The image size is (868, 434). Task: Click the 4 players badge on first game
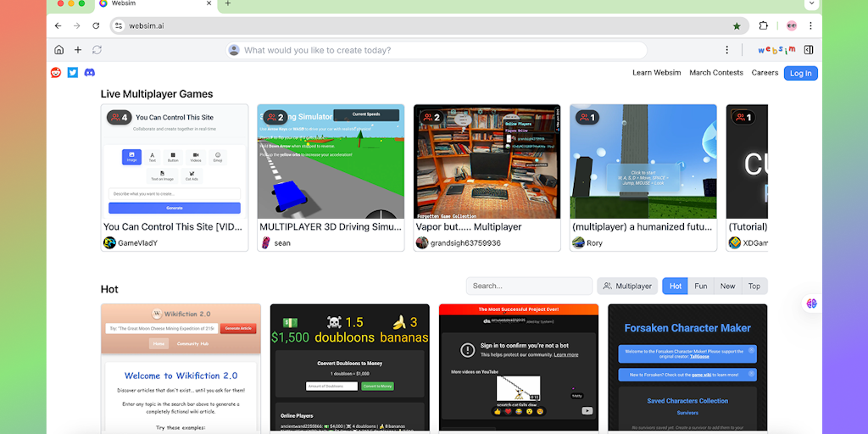(x=120, y=117)
